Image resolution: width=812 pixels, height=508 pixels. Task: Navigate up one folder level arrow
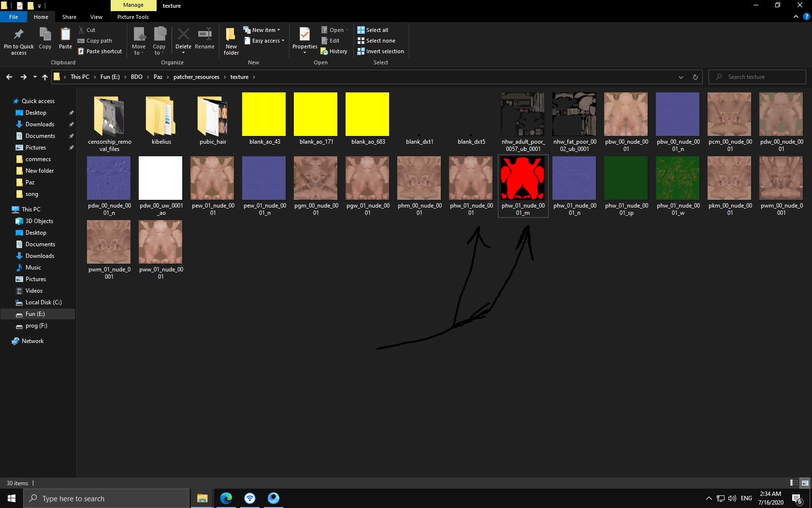pyautogui.click(x=45, y=77)
